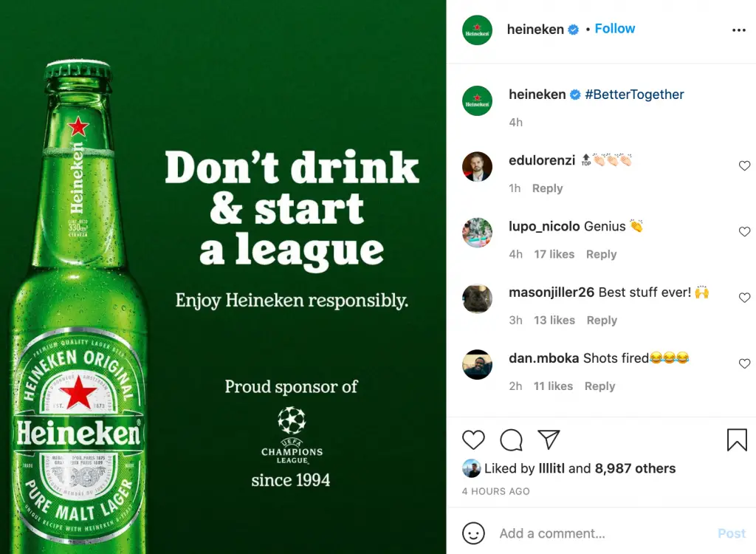
Task: Save the post with the bookmark icon
Action: tap(737, 440)
